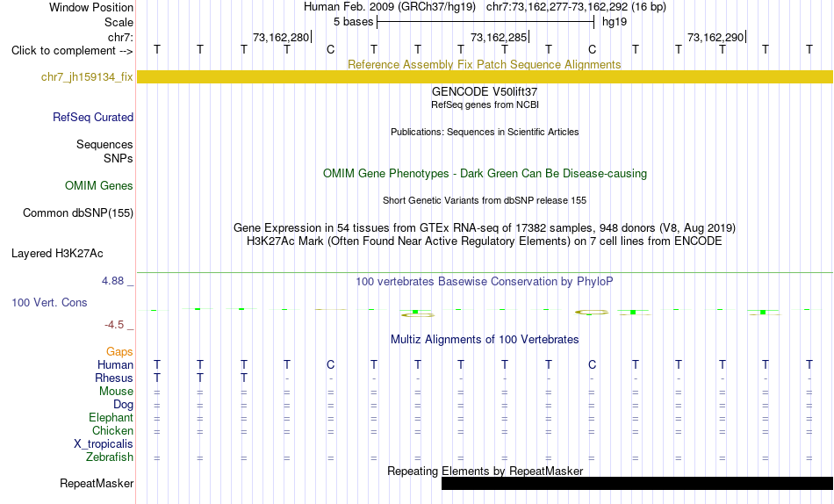Screen dimensions: 834x504
Task: Click the Layered H3K27Ac track label
Action: 57,254
